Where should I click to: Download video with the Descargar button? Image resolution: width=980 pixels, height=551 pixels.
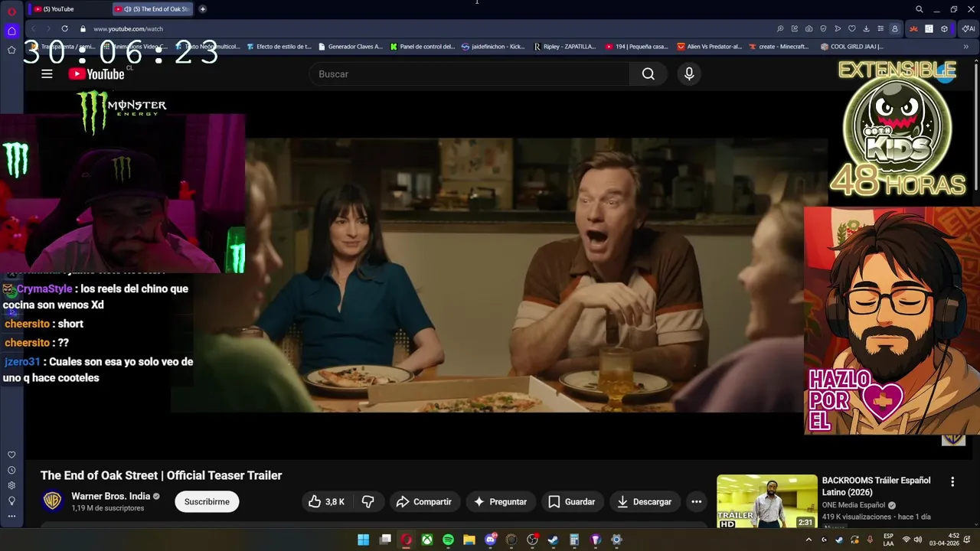click(644, 502)
